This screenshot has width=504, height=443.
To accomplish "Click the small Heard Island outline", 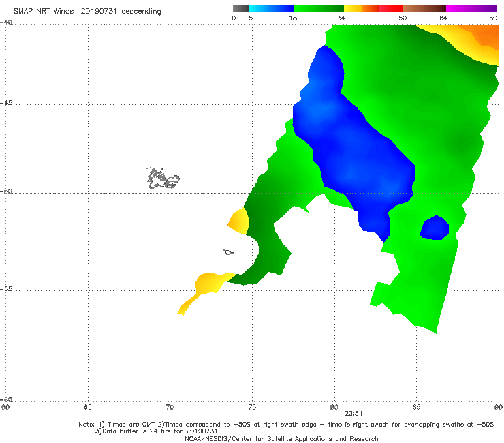I will coord(228,252).
